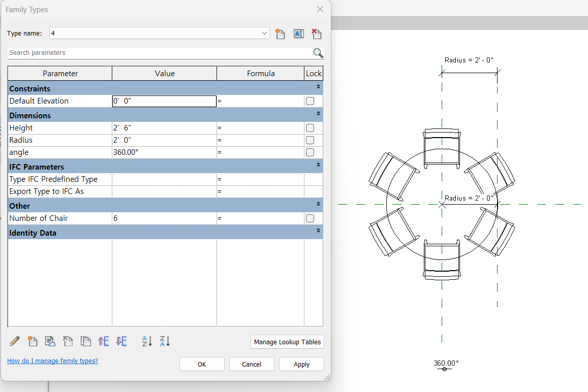Image resolution: width=588 pixels, height=392 pixels.
Task: Toggle lock for Default Elevation
Action: tap(310, 101)
